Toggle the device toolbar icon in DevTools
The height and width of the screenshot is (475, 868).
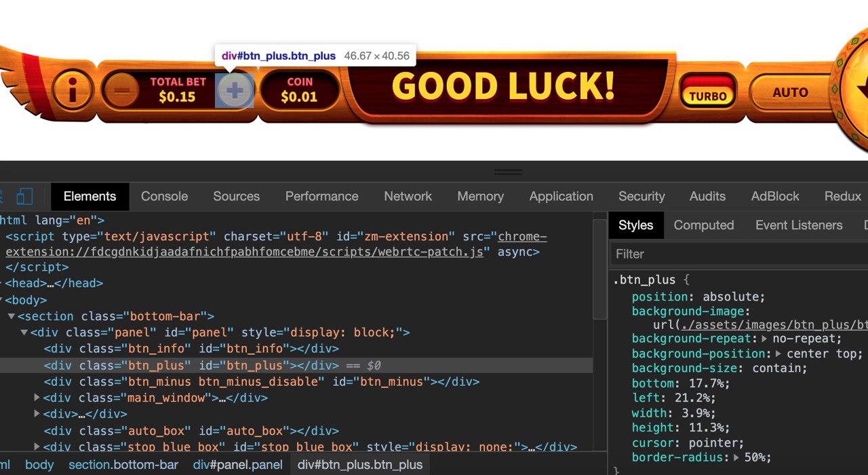click(x=24, y=197)
